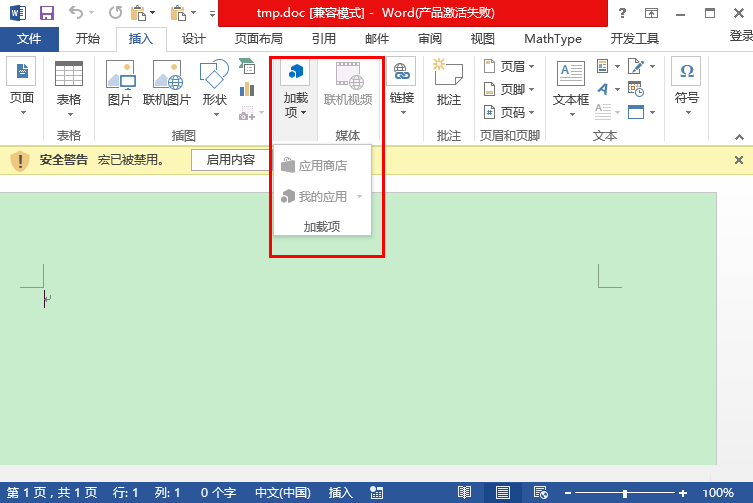Click zoom out minus button
The image size is (753, 503).
pos(568,493)
